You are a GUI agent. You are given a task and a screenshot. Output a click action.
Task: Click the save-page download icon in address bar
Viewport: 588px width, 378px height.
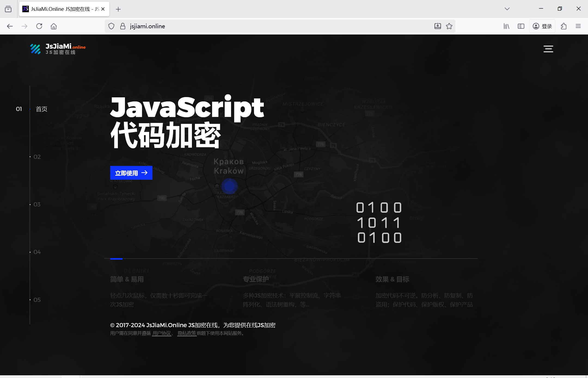[437, 26]
